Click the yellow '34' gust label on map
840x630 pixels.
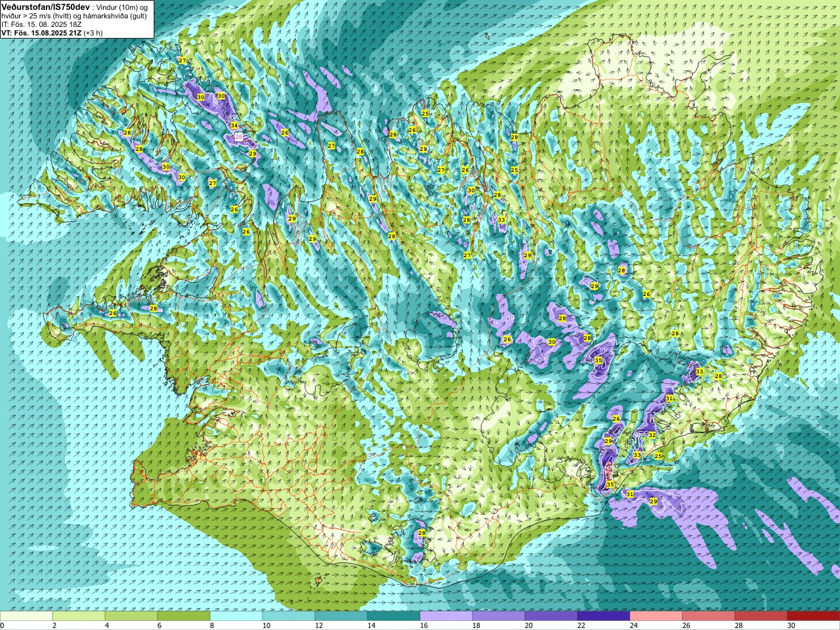point(234,125)
